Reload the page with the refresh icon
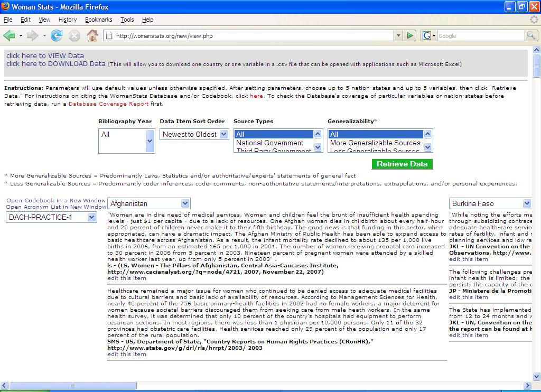Screen dimensions: 541x392 pyautogui.click(x=56, y=35)
